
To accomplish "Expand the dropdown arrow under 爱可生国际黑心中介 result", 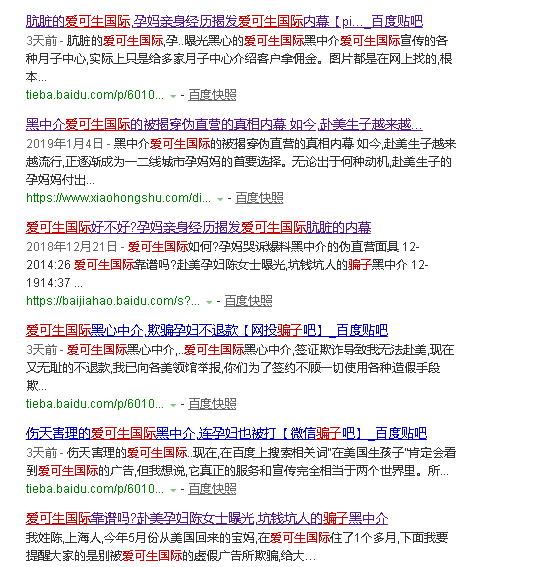I will click(173, 405).
